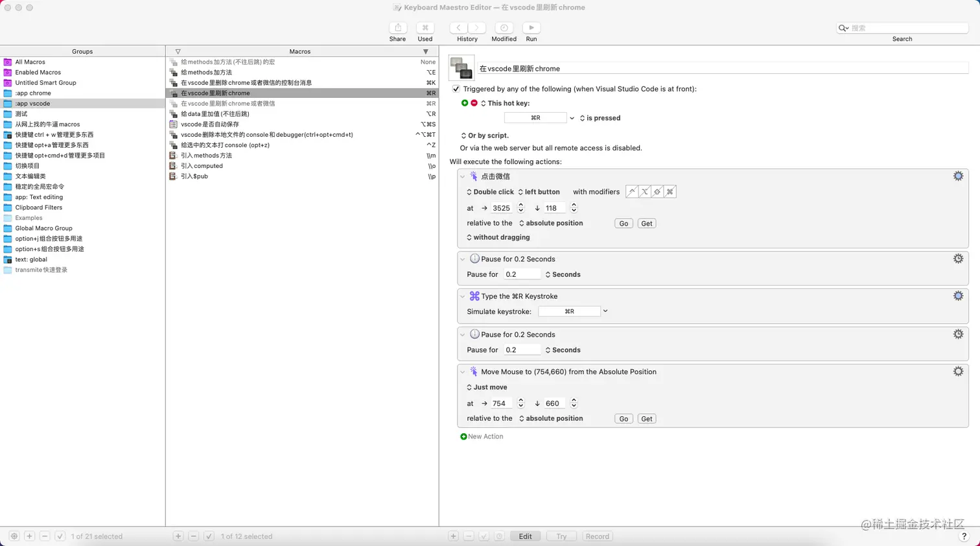This screenshot has height=546, width=980.
Task: Add a new hot key trigger with green plus
Action: (x=465, y=103)
